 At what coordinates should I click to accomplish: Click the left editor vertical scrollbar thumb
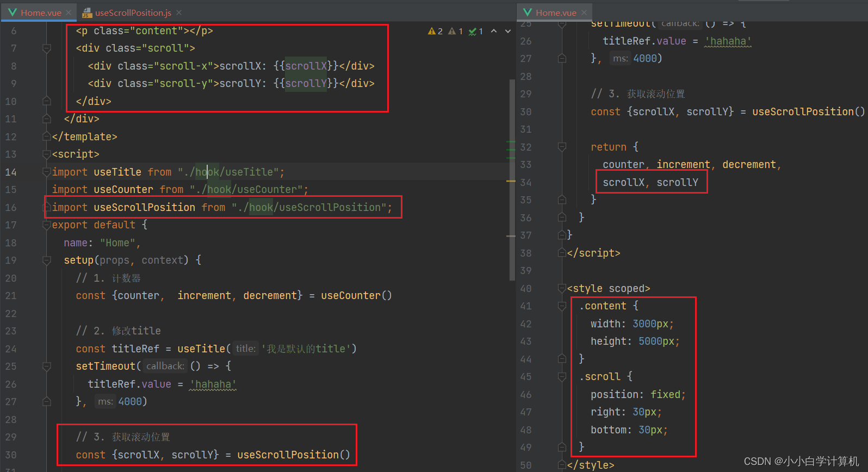(512, 179)
